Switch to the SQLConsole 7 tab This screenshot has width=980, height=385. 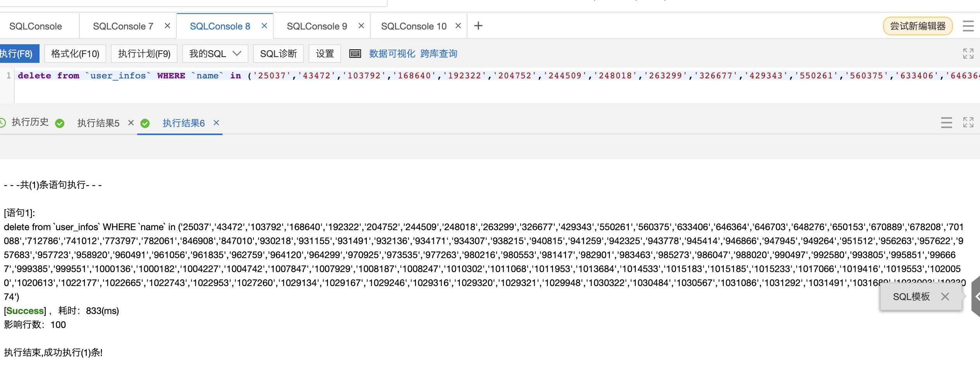[x=123, y=26]
